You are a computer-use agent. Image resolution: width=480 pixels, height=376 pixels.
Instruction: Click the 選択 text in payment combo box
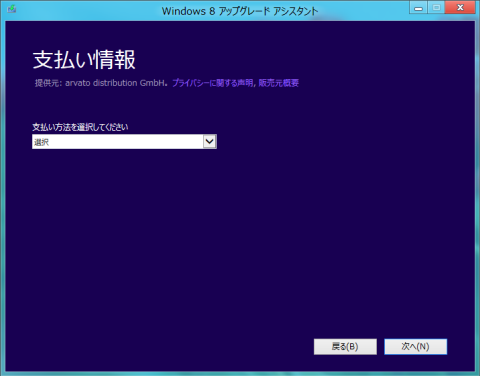click(41, 142)
